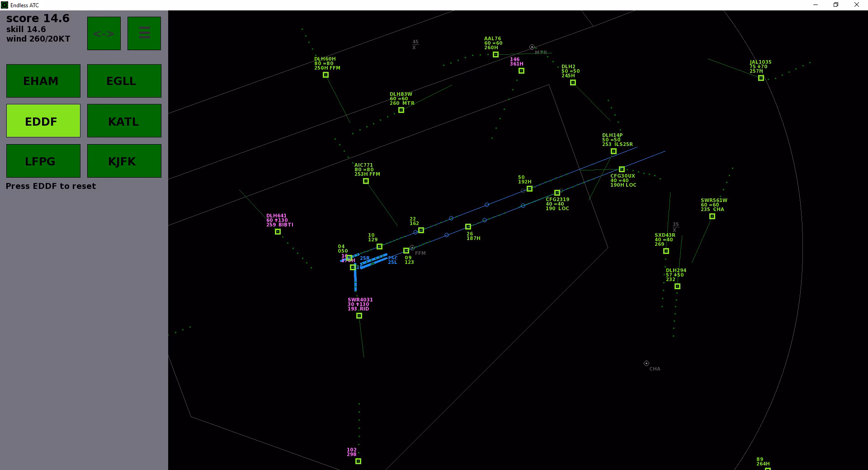This screenshot has height=470, width=868.
Task: Select aircraft DLH83W blip
Action: pos(401,110)
